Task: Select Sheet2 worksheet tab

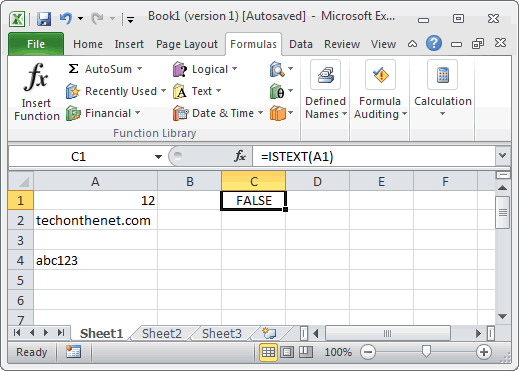Action: click(162, 333)
